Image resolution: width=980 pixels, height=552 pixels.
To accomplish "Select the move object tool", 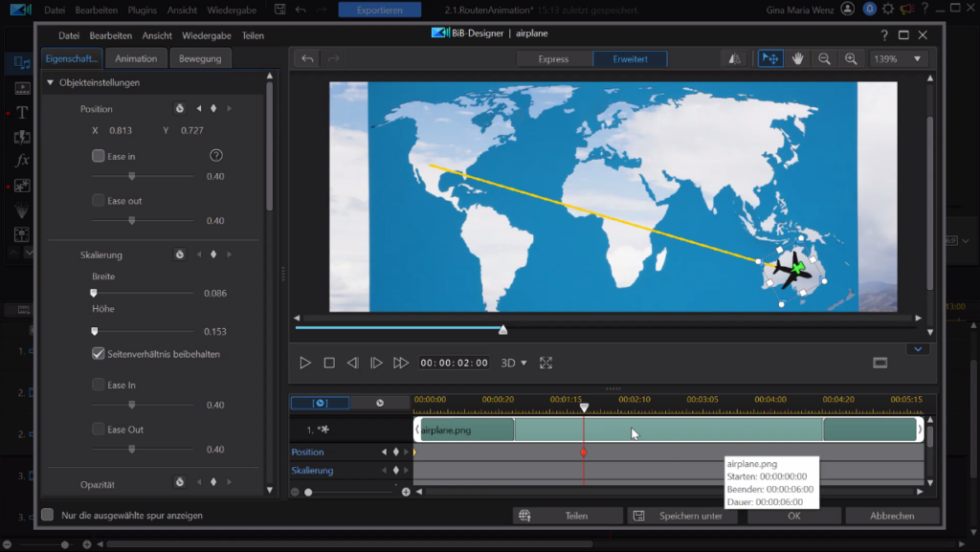I will (769, 59).
